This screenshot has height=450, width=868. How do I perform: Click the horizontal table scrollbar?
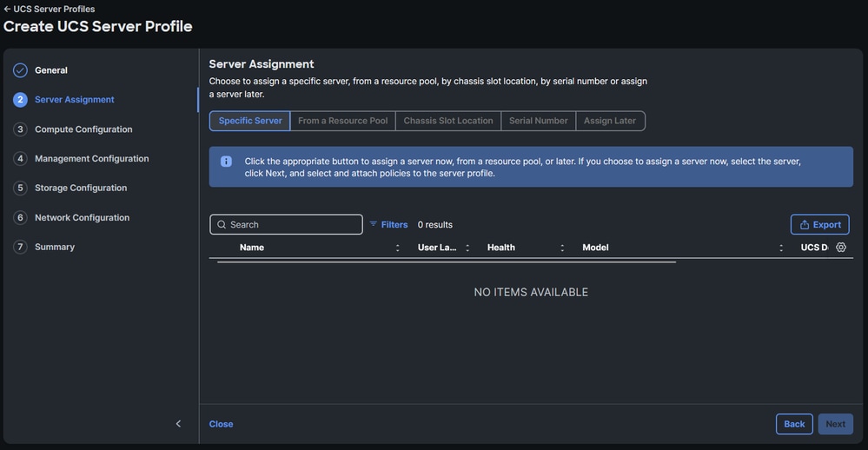447,262
